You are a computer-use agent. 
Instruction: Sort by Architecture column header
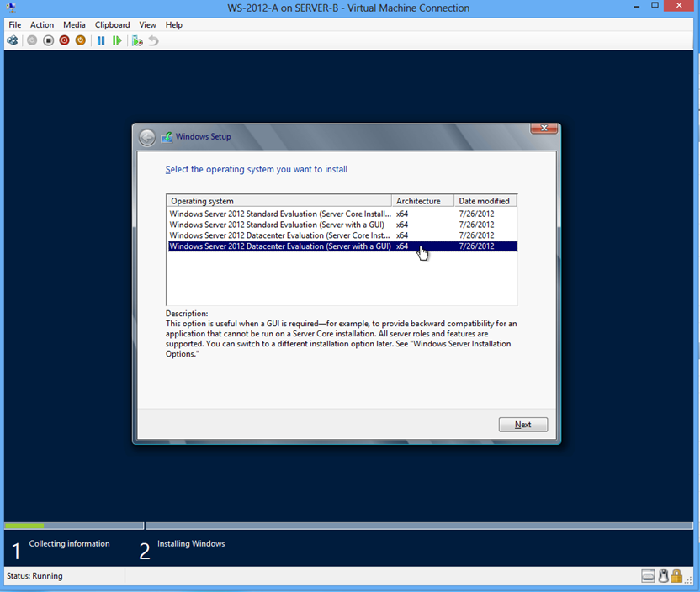tap(422, 201)
